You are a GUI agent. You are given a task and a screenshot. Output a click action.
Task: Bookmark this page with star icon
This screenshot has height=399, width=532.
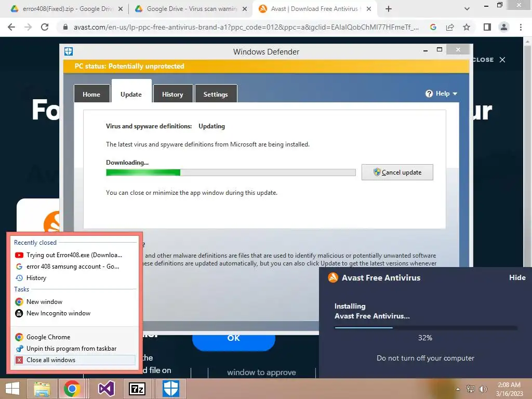click(x=467, y=27)
